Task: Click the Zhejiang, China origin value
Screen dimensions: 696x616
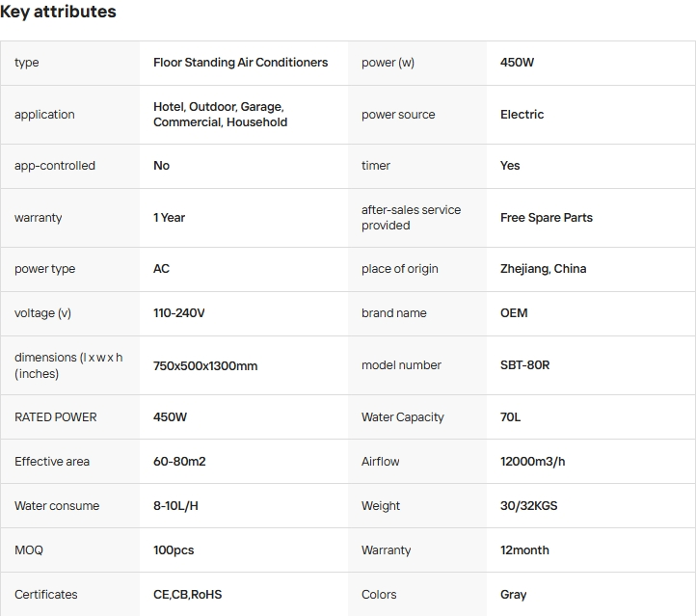Action: click(543, 269)
